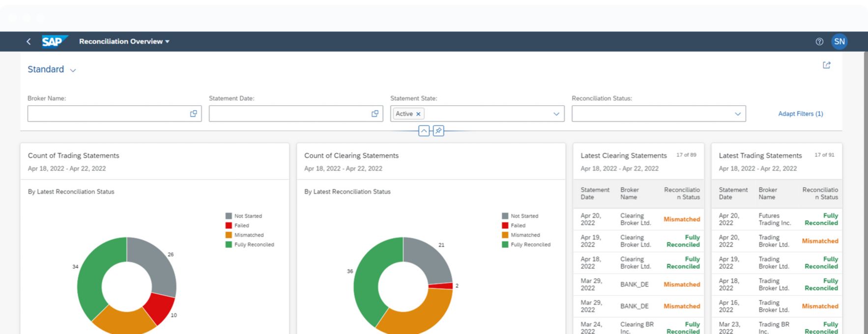
Task: Open Statement Date value help icon
Action: 375,114
